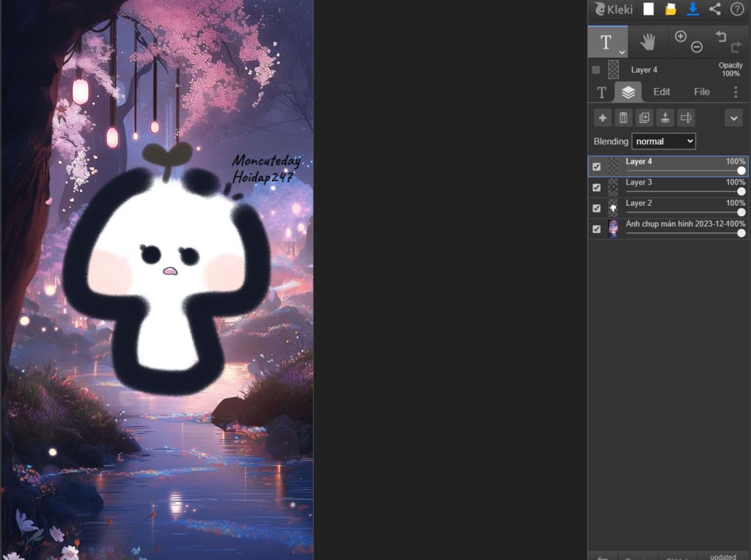Click the new image icon
The width and height of the screenshot is (751, 560).
click(x=648, y=10)
